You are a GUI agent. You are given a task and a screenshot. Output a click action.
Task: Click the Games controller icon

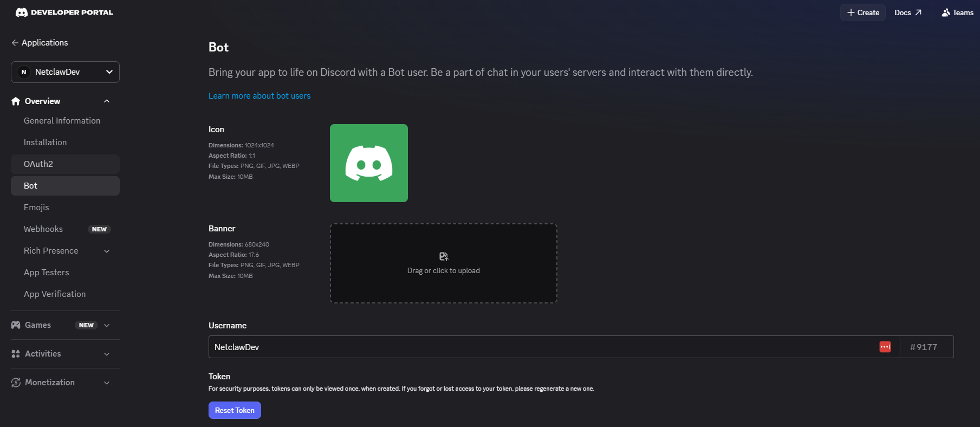click(x=16, y=325)
